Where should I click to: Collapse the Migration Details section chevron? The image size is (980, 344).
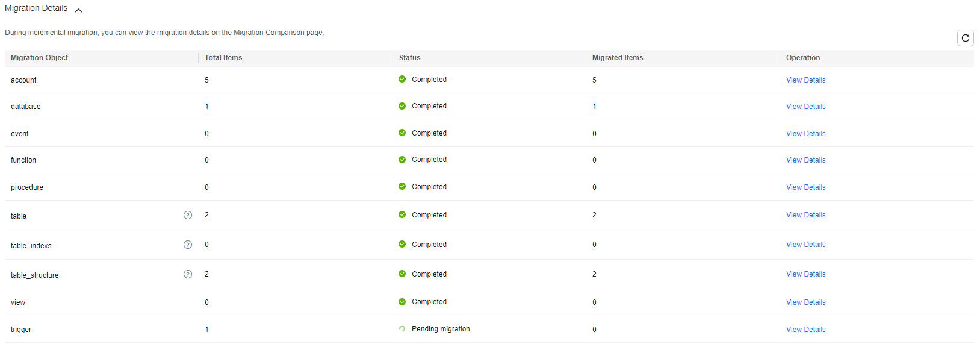(78, 10)
